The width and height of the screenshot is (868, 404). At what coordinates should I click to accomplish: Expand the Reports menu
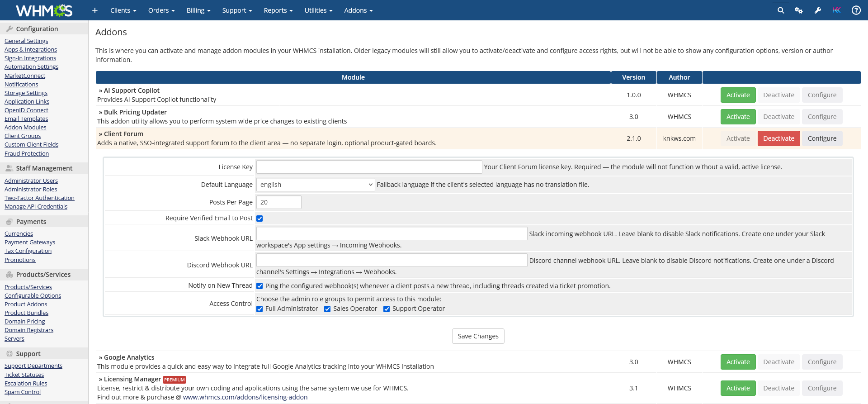click(278, 10)
